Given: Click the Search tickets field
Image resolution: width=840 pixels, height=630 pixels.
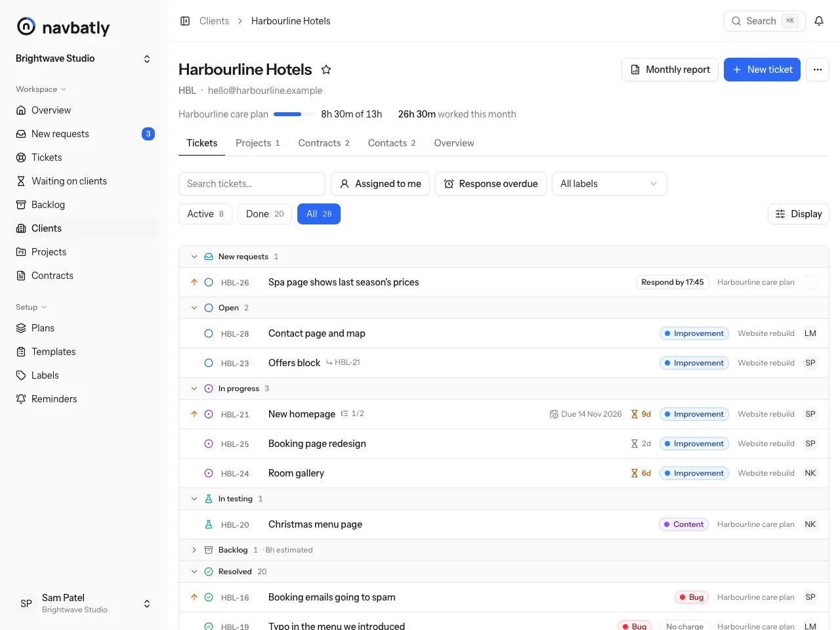Looking at the screenshot, I should point(252,184).
